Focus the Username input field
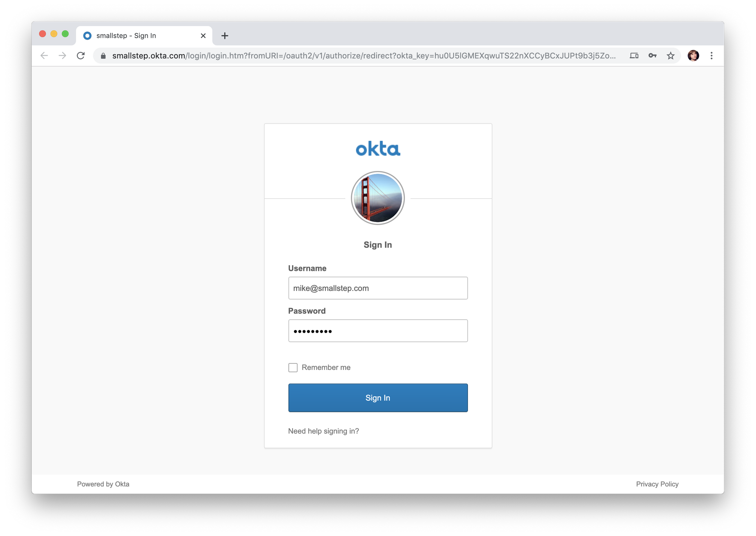This screenshot has height=536, width=756. [x=378, y=288]
